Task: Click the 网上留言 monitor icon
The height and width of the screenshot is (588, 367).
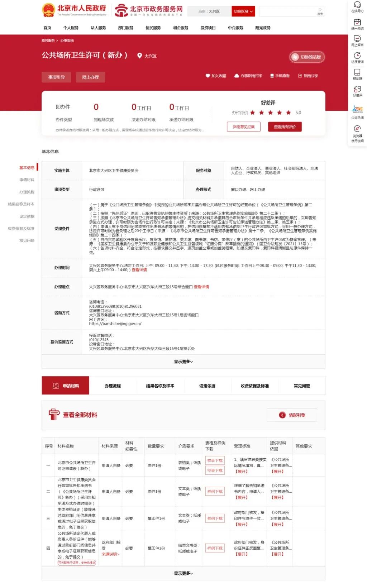Action: click(x=357, y=39)
